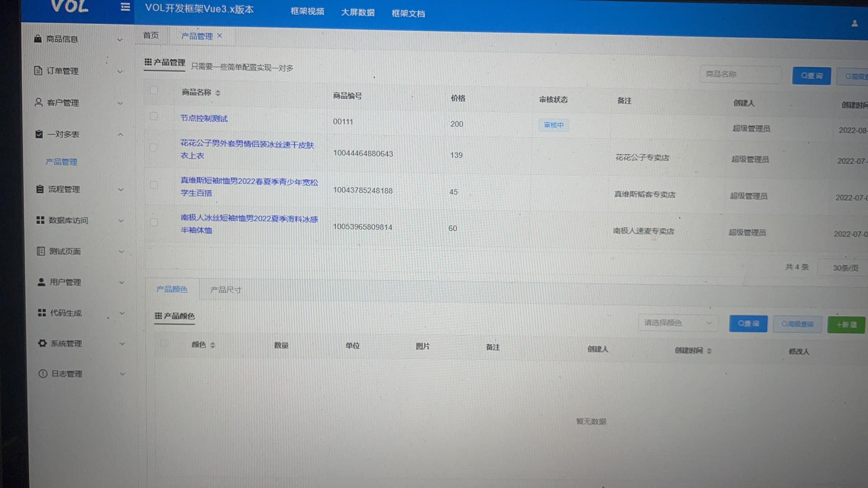Click the 数据库访问 grid icon
The width and height of the screenshot is (868, 488).
(x=40, y=220)
